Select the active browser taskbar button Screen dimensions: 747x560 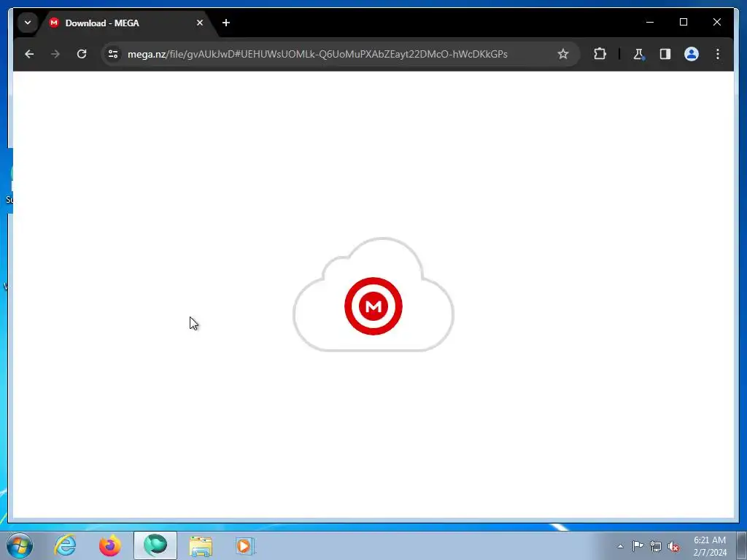pyautogui.click(x=155, y=545)
